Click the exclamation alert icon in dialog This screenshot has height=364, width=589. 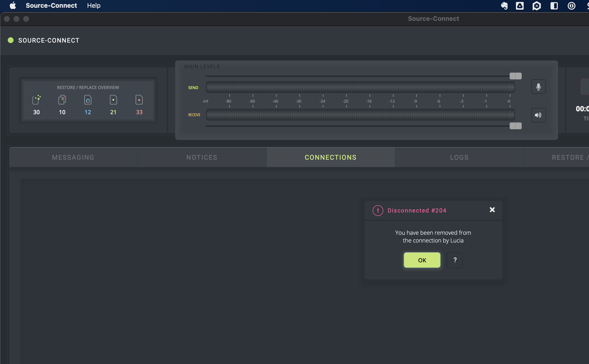point(378,210)
